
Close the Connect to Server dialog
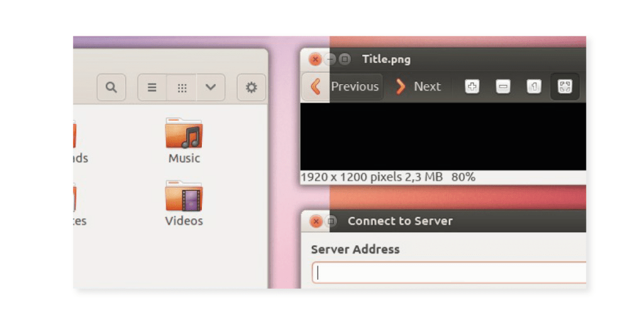[x=316, y=222]
